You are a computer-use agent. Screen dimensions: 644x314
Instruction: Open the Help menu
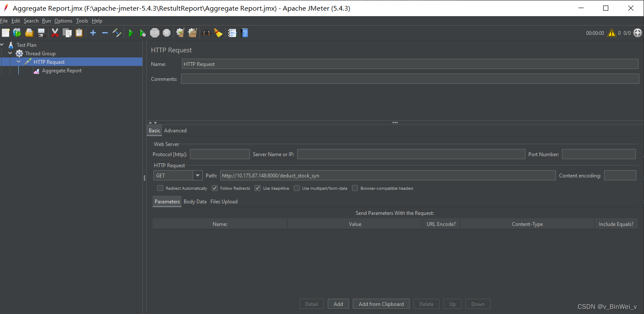[97, 21]
